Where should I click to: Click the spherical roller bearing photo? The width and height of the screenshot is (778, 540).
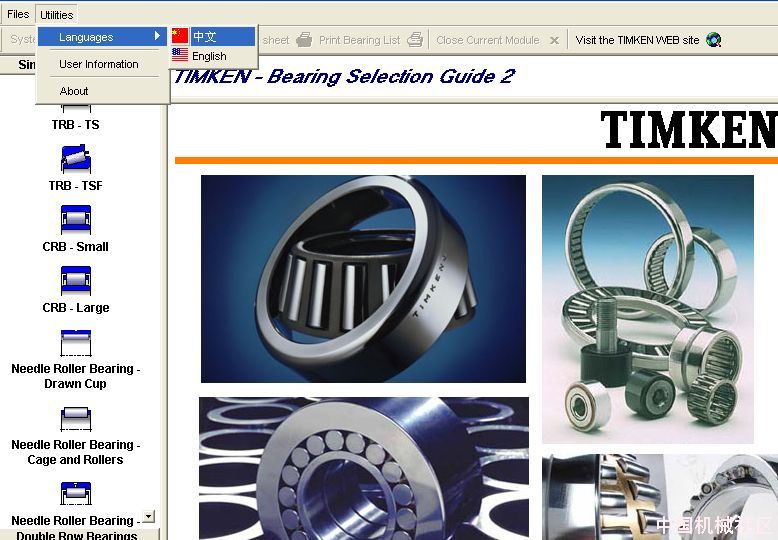[x=660, y=497]
